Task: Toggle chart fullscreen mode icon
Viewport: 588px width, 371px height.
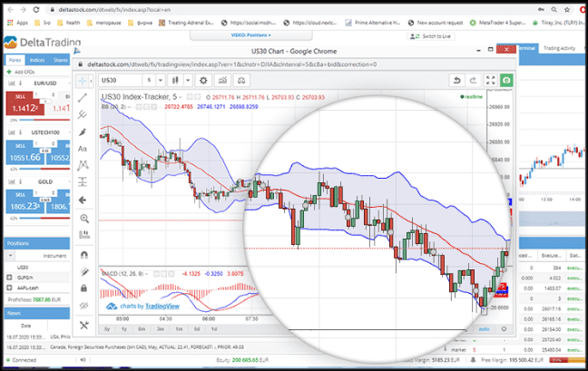Action: click(x=491, y=80)
